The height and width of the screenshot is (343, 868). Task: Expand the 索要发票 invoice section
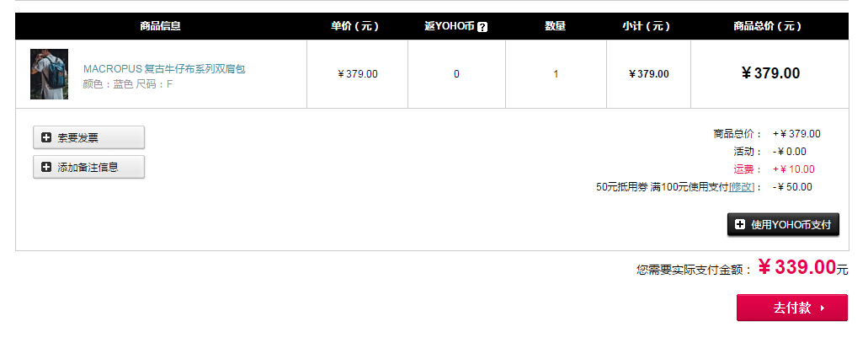coord(88,137)
